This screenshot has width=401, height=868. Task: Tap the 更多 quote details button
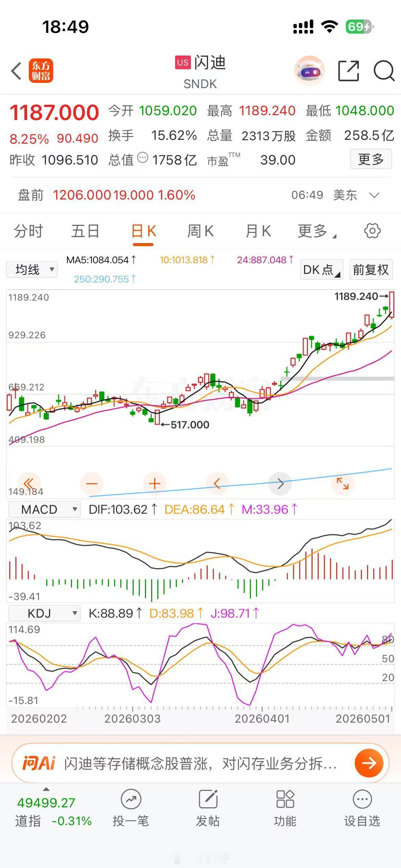coord(371,159)
